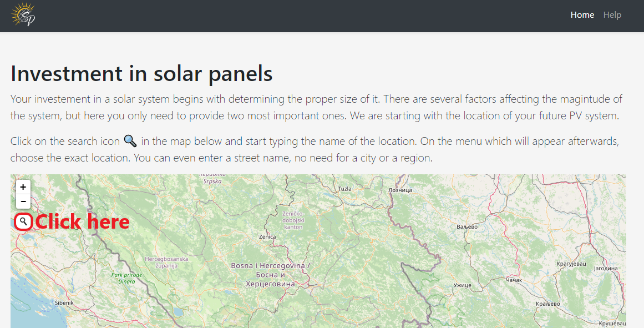The width and height of the screenshot is (644, 328).
Task: Open the Help navigation item
Action: pos(612,15)
